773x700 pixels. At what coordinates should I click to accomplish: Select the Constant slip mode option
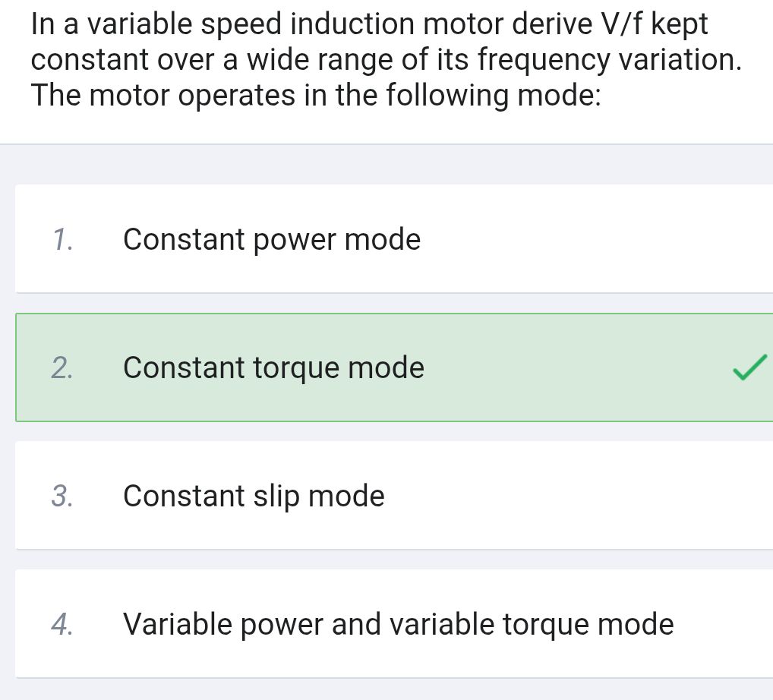pyautogui.click(x=254, y=496)
